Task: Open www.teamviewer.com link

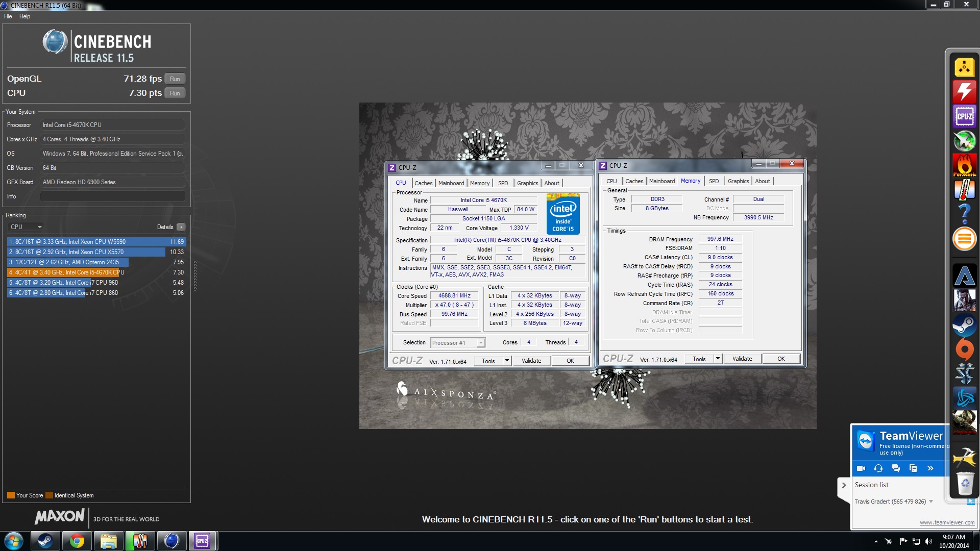Action: 947,522
